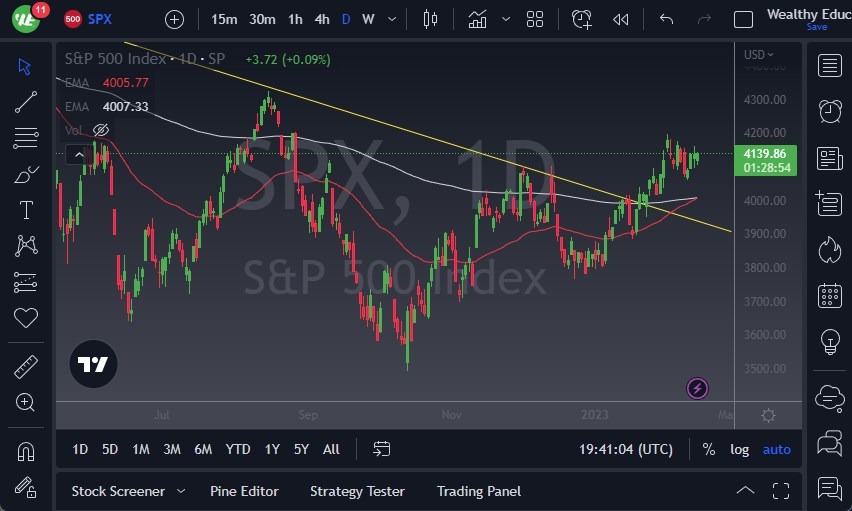
Task: Select the trend line drawing tool
Action: pos(26,101)
